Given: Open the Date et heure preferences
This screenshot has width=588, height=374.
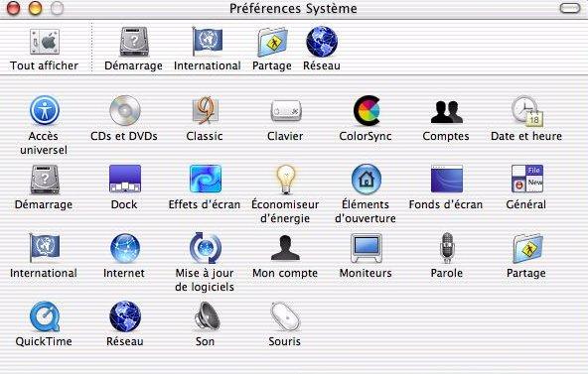Looking at the screenshot, I should (x=527, y=111).
